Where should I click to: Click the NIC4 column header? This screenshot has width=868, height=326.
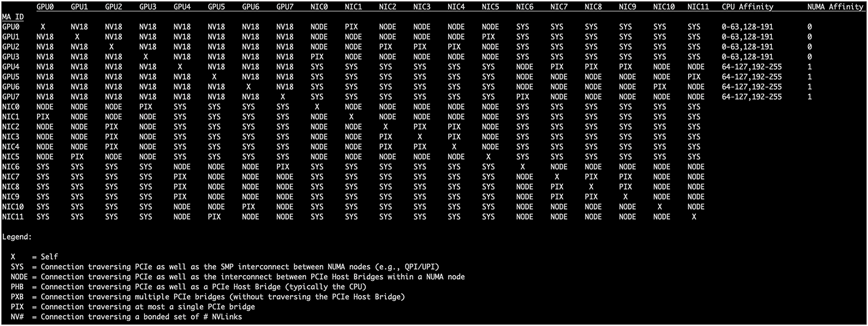click(x=456, y=7)
